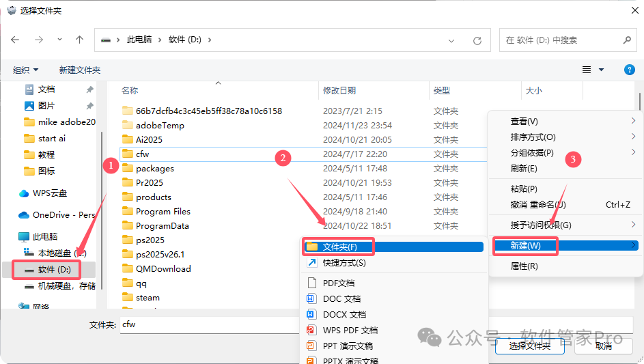Refresh the address bar location
The image size is (644, 364).
coord(477,41)
